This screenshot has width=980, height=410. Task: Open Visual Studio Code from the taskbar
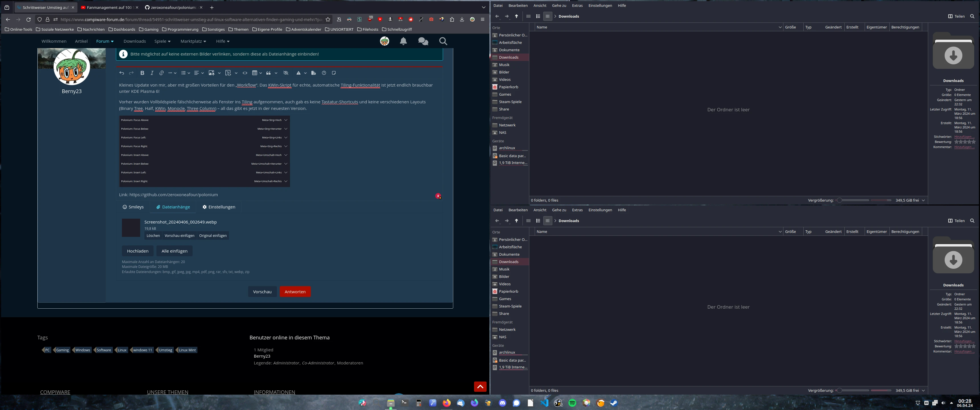pos(545,403)
